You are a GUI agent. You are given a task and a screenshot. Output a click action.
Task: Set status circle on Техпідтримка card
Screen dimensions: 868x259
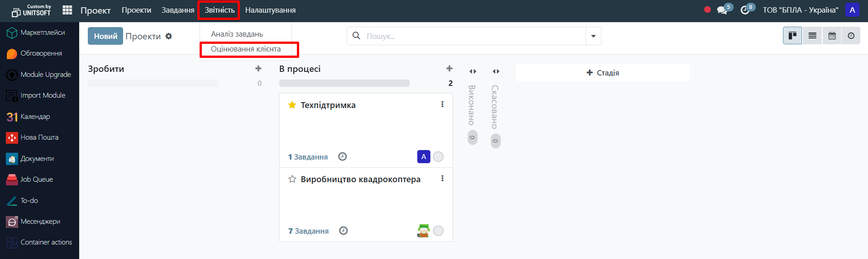pyautogui.click(x=438, y=157)
